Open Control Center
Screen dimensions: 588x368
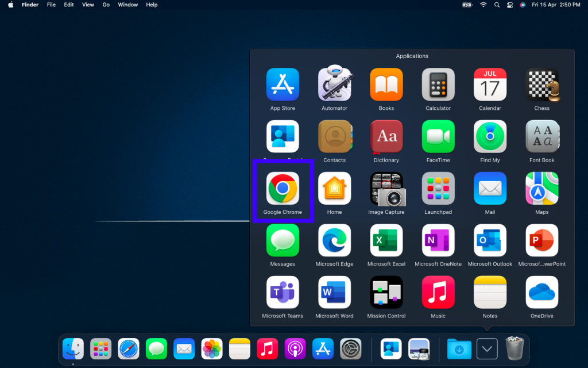click(510, 5)
